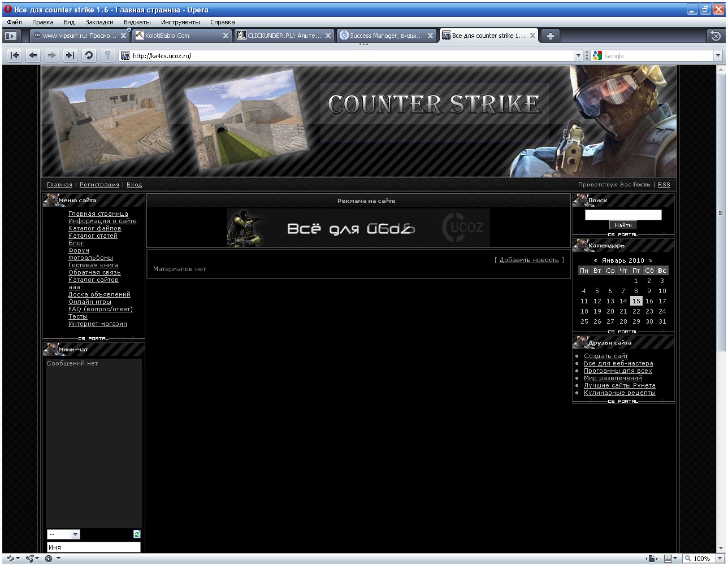Open the closed tabs trash icon

click(715, 36)
